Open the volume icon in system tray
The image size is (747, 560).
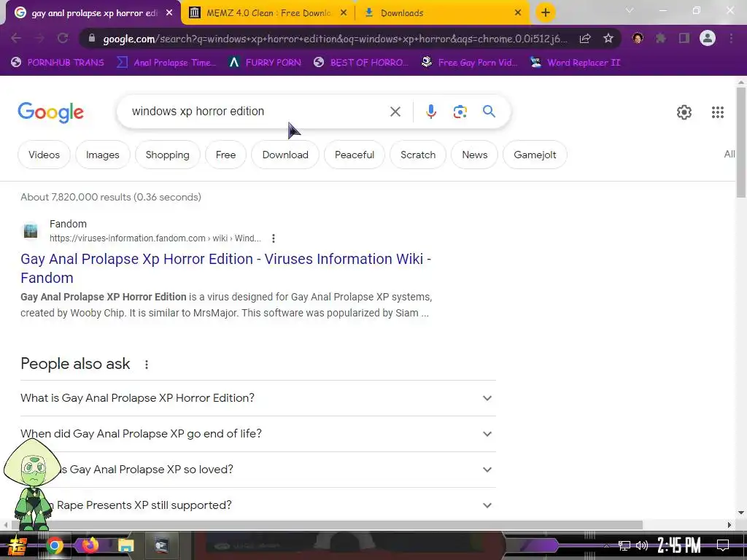(x=642, y=545)
